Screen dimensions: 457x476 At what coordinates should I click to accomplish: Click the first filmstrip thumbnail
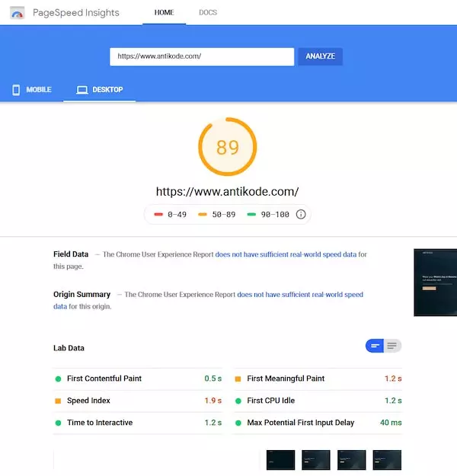tap(280, 460)
